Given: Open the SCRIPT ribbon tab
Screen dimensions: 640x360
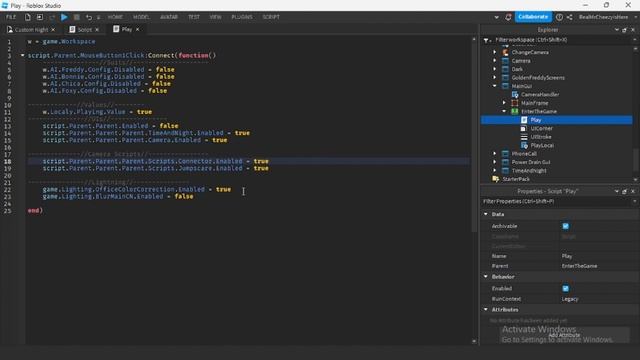Looking at the screenshot, I should [271, 17].
